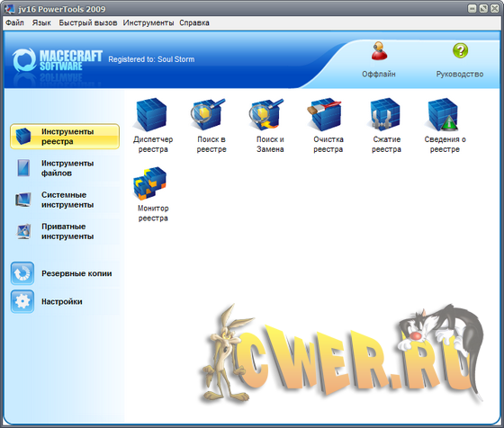This screenshot has width=504, height=428.
Task: Open the Быстрый вызов menu
Action: [x=88, y=22]
